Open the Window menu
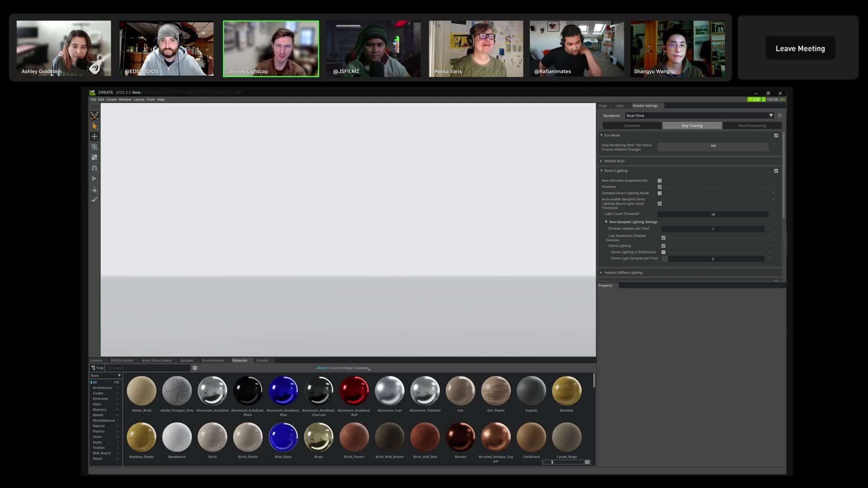 point(125,99)
